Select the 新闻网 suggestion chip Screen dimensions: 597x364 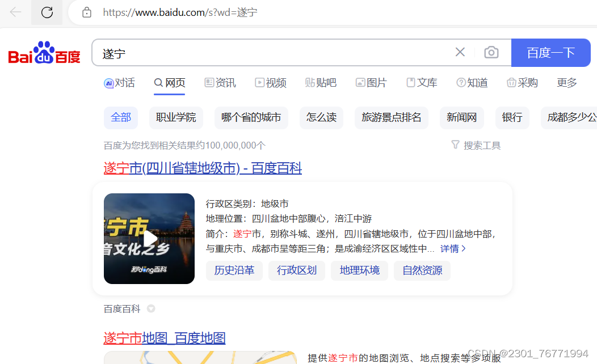[462, 117]
